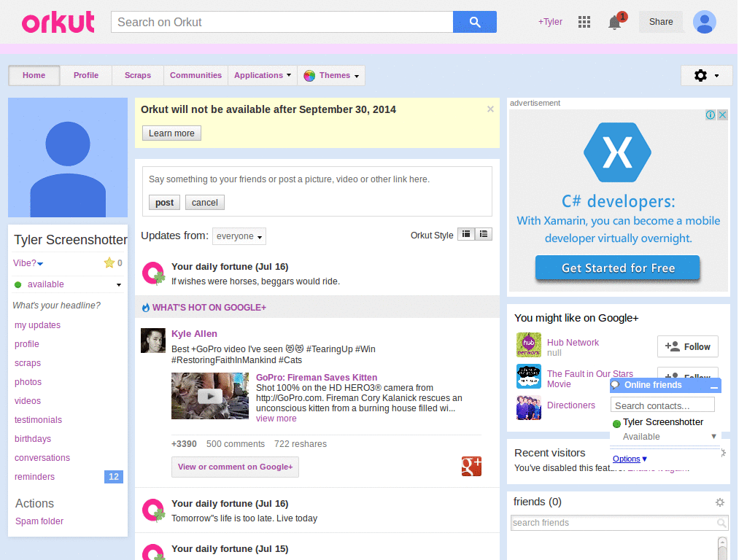This screenshot has width=747, height=560.
Task: Click the flame icon beside What's Hot
Action: tap(146, 308)
